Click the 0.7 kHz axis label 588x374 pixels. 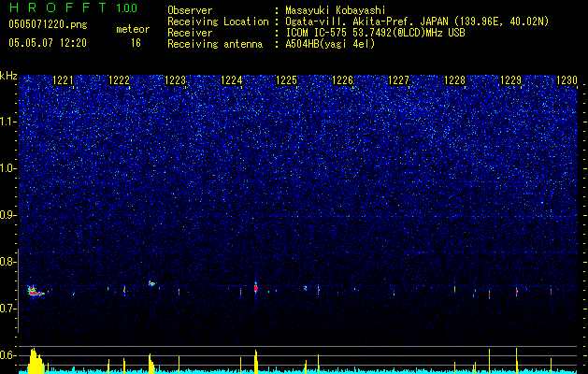pos(7,309)
